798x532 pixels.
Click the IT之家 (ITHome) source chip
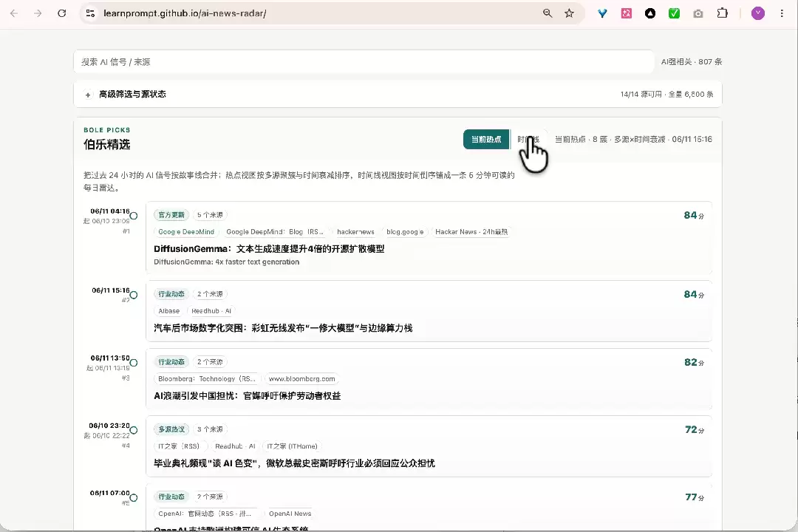[x=292, y=446]
